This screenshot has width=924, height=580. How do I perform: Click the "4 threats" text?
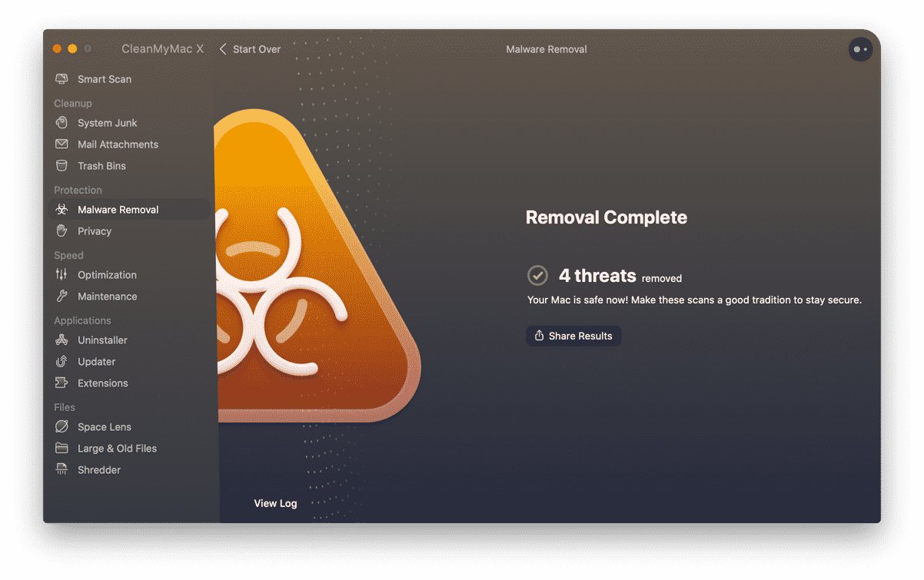point(597,276)
